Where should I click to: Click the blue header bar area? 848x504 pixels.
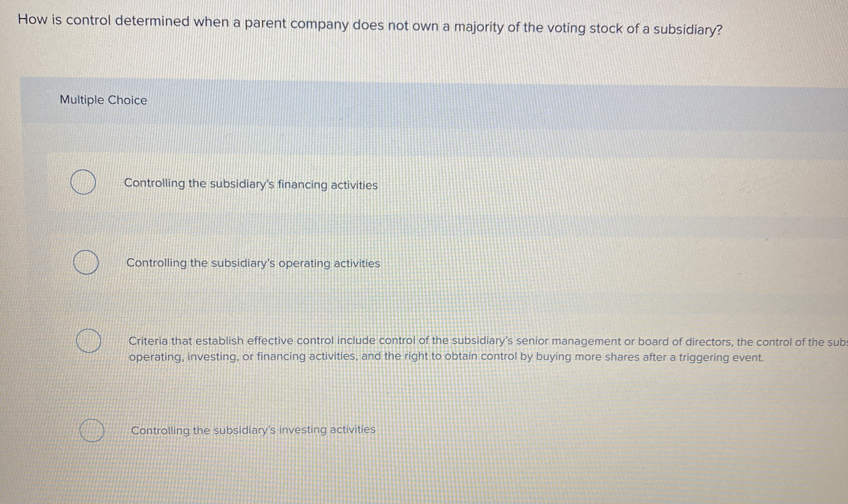pyautogui.click(x=476, y=100)
